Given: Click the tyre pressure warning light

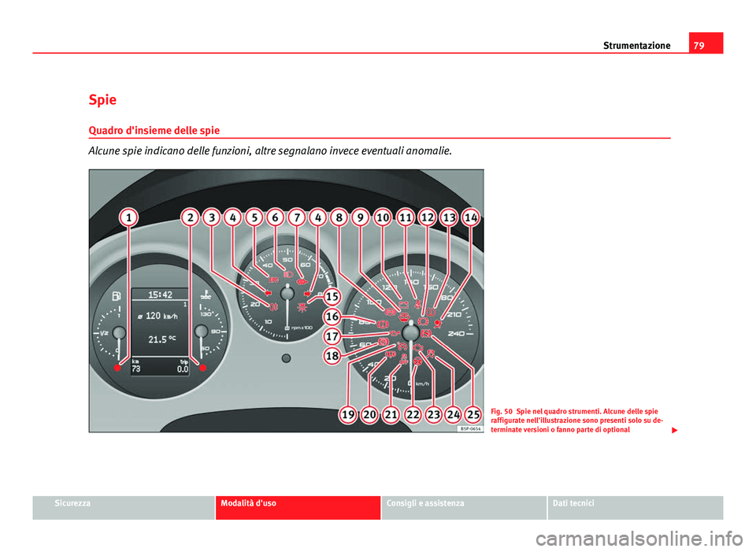Looking at the screenshot, I should (x=430, y=313).
